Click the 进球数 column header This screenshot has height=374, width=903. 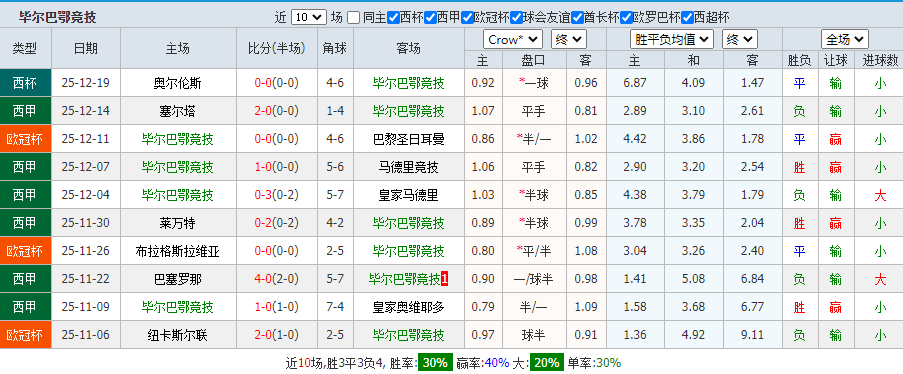point(880,61)
